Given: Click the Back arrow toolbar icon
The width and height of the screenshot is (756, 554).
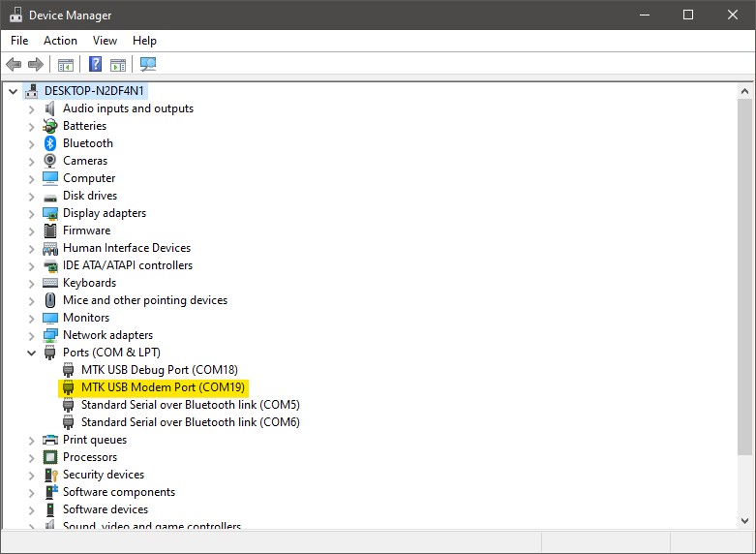Looking at the screenshot, I should [14, 64].
